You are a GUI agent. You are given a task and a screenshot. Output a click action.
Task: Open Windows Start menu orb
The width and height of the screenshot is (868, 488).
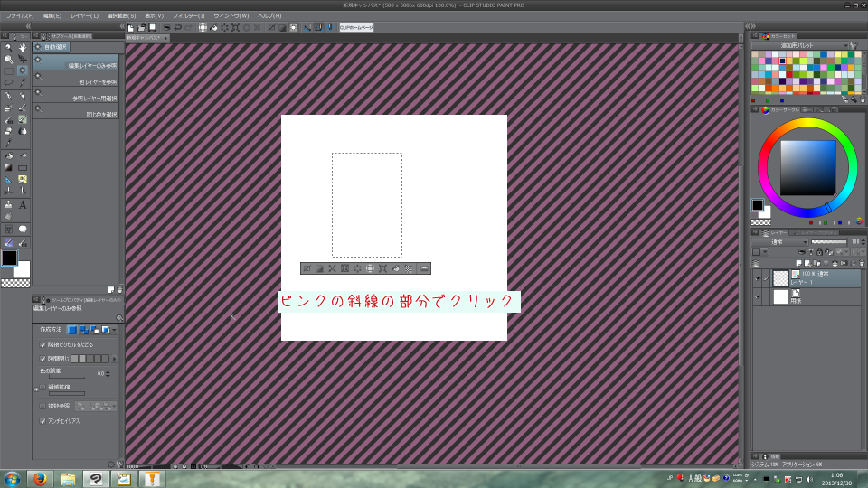tap(12, 479)
